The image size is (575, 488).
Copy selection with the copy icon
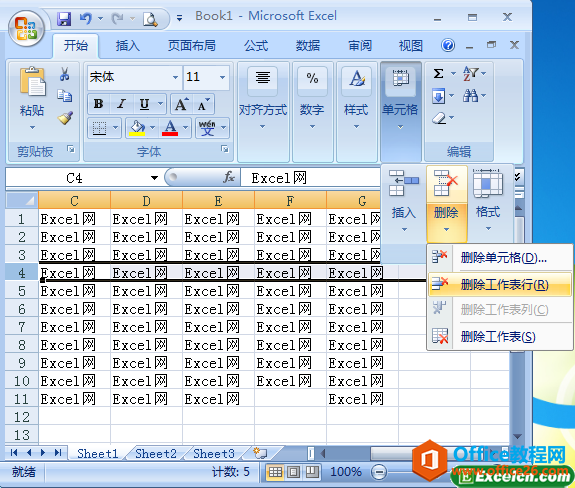coord(65,95)
